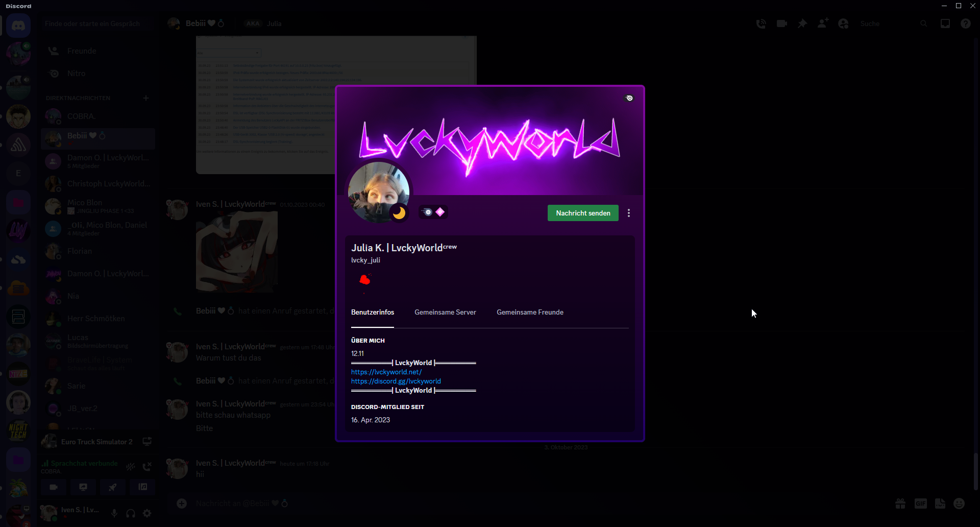Open the inbox icon
980x527 pixels.
point(945,23)
